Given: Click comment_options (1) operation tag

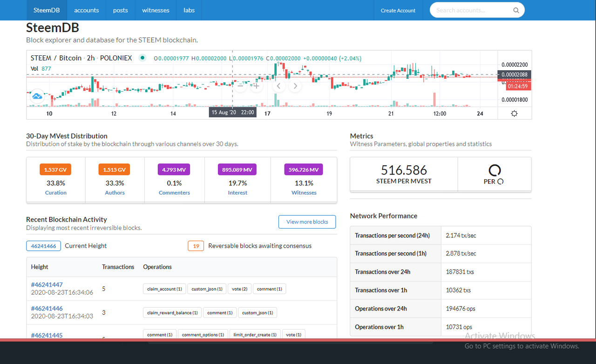Looking at the screenshot, I should coord(203,334).
